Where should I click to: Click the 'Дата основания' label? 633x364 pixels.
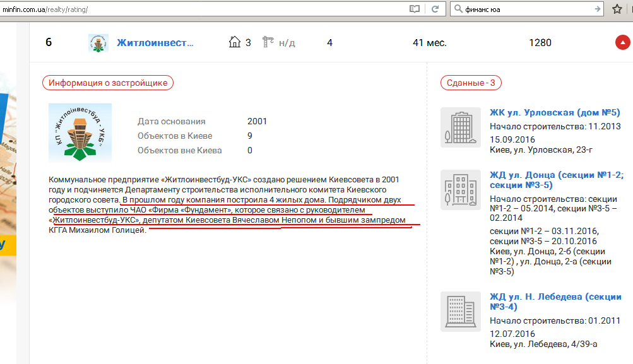tap(171, 121)
